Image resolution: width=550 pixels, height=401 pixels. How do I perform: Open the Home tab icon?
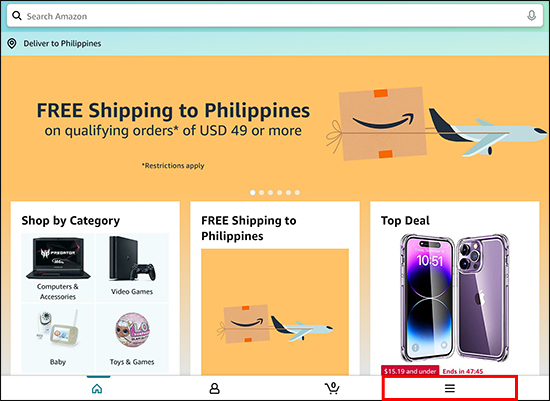point(97,389)
